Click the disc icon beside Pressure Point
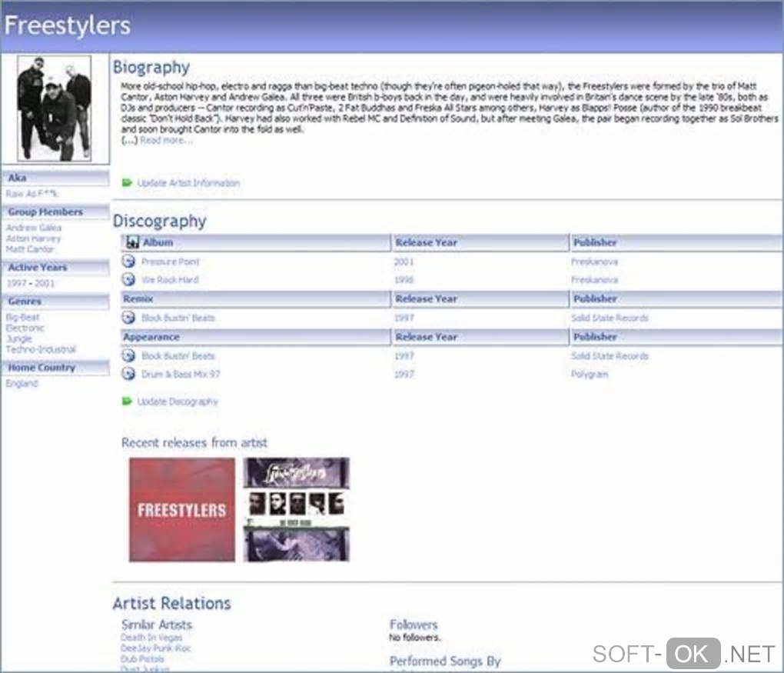The width and height of the screenshot is (784, 673). [x=128, y=262]
